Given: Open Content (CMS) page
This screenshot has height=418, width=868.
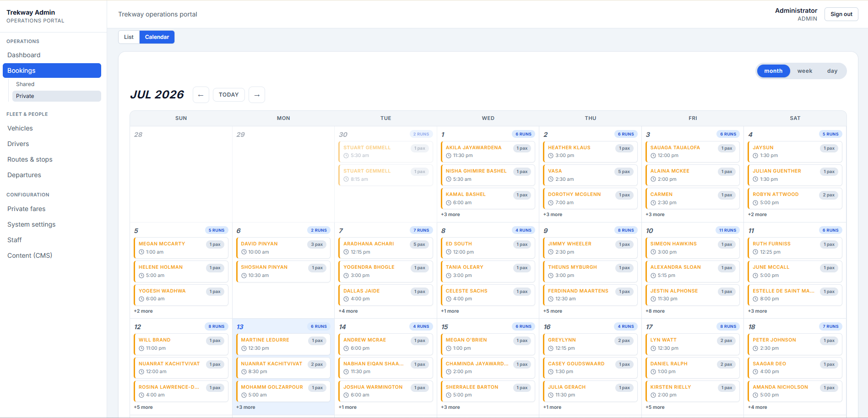Looking at the screenshot, I should pos(52,255).
